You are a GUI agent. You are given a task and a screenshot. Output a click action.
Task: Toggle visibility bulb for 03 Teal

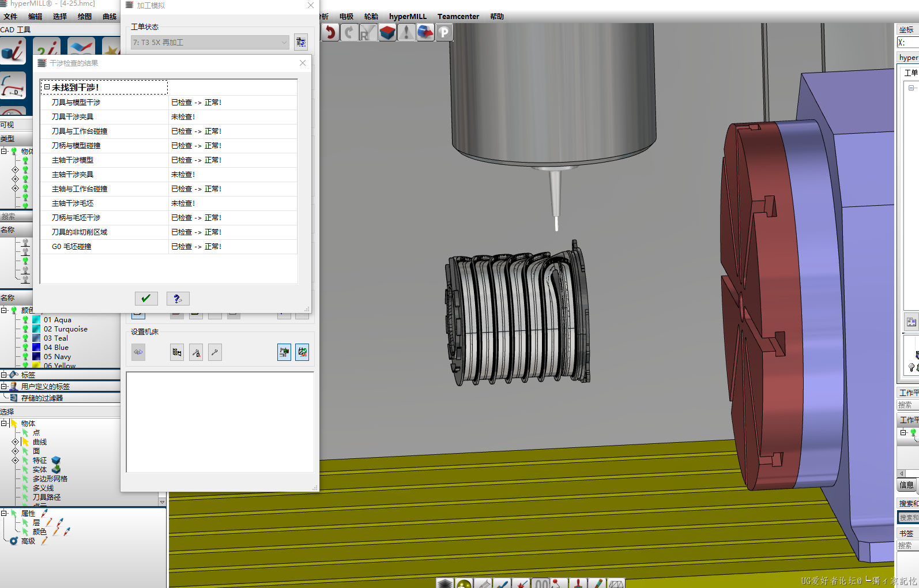click(x=25, y=338)
